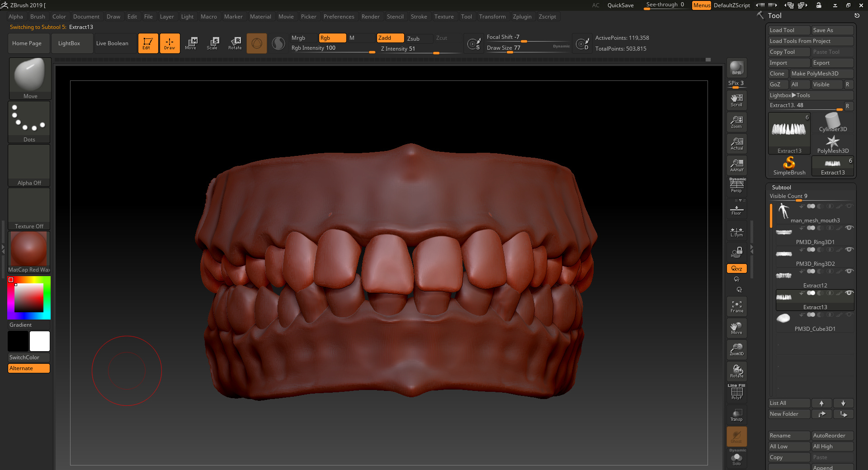This screenshot has height=470, width=868.
Task: Select the PM3D_Cube3D1 subtool thumbnail
Action: coord(783,319)
